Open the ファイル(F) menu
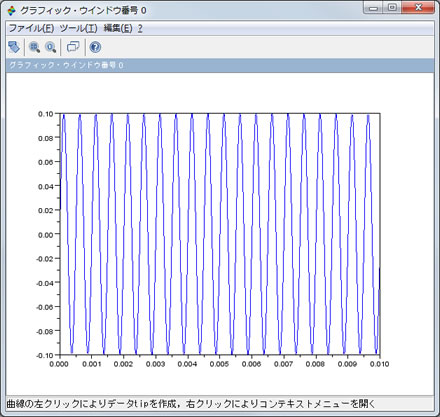This screenshot has width=440, height=417. pyautogui.click(x=31, y=28)
